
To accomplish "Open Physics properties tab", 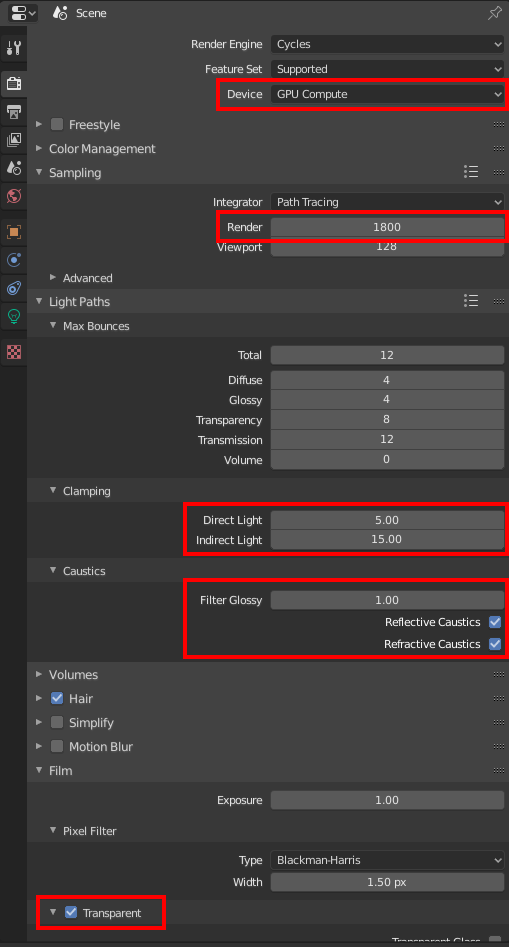I will tap(14, 260).
